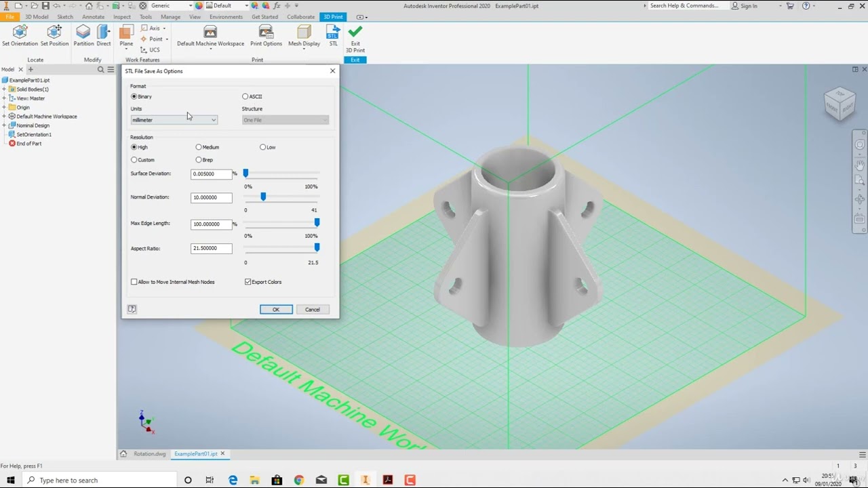Click the Pan hand tool in navigation bar

[859, 164]
